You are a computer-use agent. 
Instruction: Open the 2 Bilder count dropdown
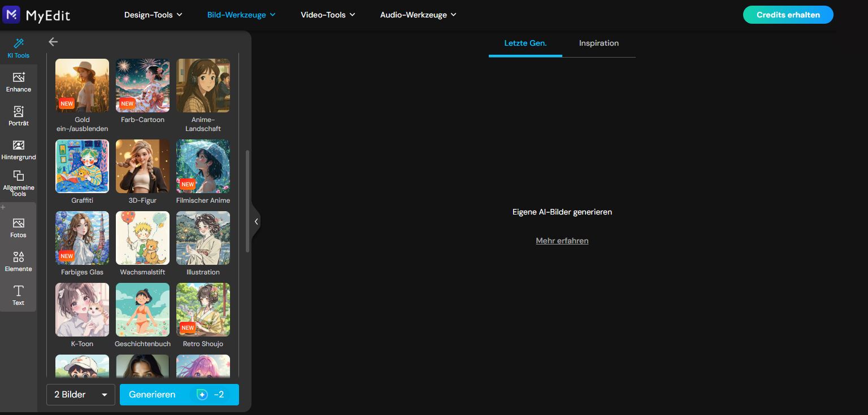(81, 395)
